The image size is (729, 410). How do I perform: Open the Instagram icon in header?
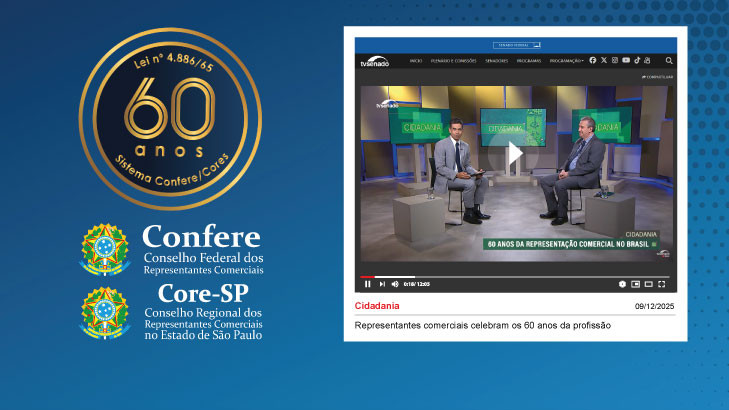pyautogui.click(x=615, y=61)
